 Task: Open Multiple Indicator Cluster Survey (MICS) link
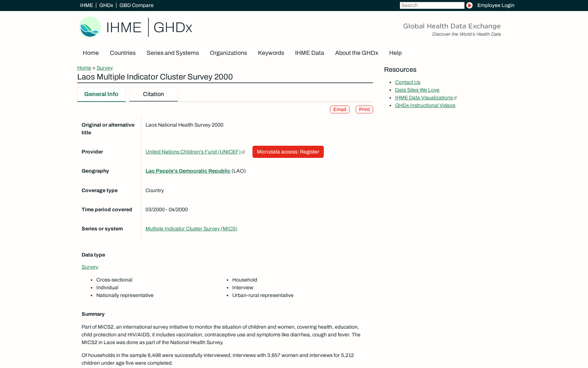click(x=191, y=229)
